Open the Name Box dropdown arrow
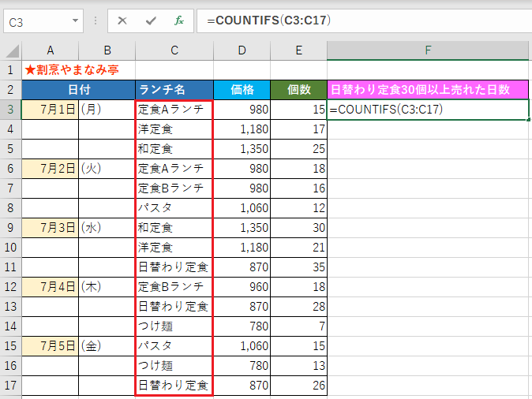 click(x=75, y=21)
